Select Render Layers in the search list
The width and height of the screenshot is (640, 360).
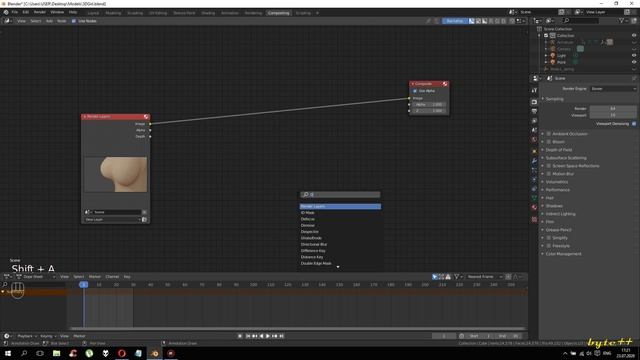(x=340, y=207)
